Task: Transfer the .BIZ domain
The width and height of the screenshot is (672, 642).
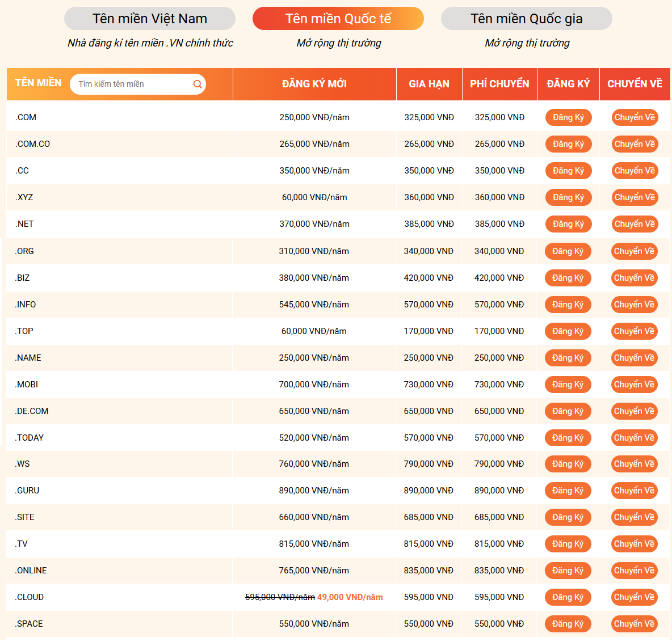Action: pyautogui.click(x=635, y=278)
